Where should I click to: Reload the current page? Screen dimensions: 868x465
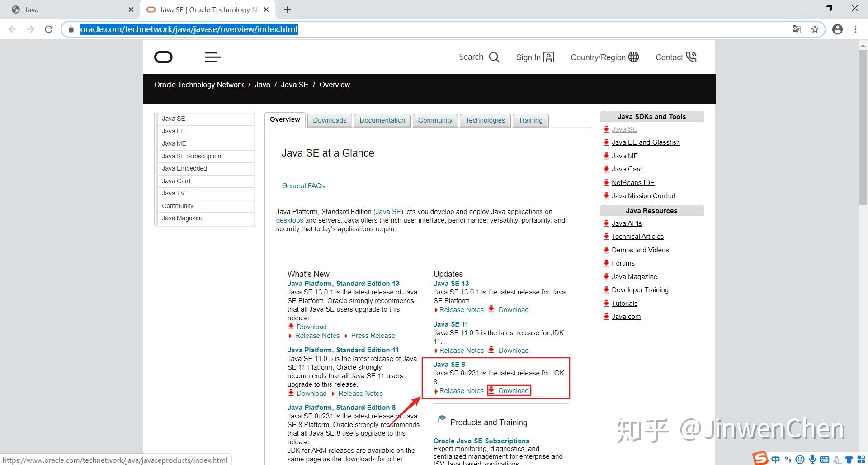point(49,29)
